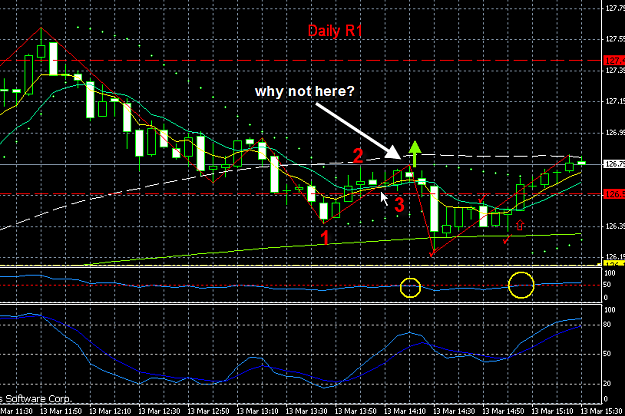Image resolution: width=625 pixels, height=416 pixels.
Task: Select the "13 Mar 13:50" time axis label
Action: coord(356,411)
